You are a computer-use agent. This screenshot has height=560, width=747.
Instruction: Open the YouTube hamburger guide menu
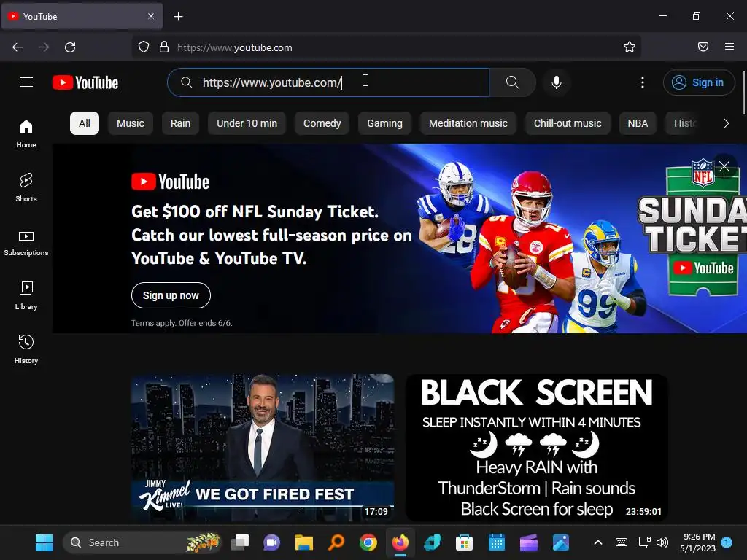point(26,82)
